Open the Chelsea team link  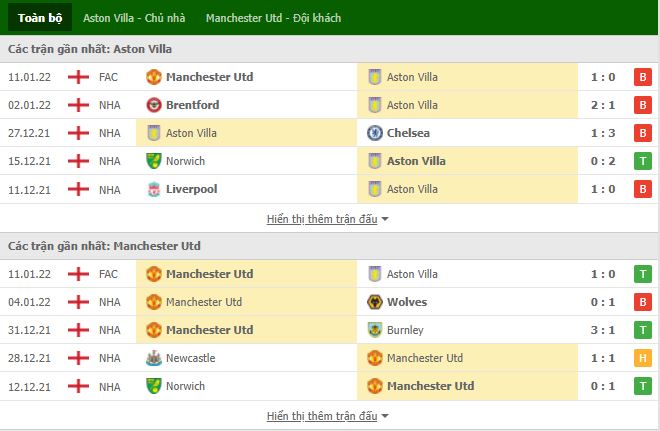click(408, 133)
